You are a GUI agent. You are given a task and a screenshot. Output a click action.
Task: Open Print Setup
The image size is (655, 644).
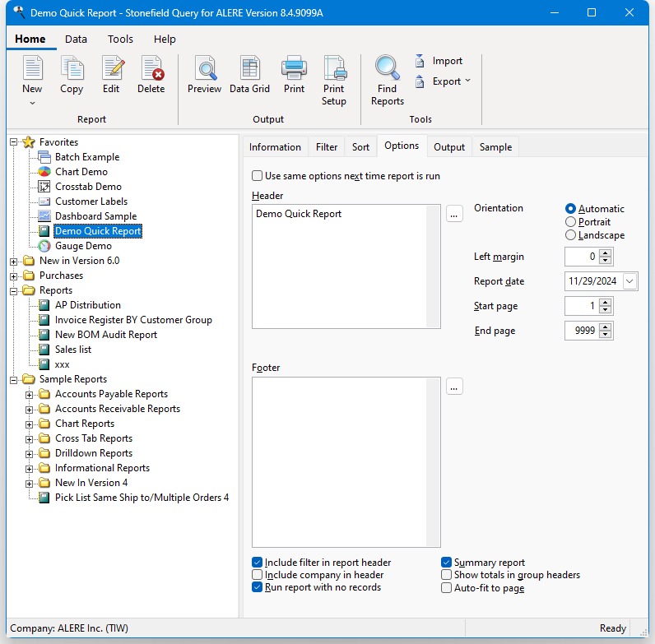pyautogui.click(x=334, y=81)
